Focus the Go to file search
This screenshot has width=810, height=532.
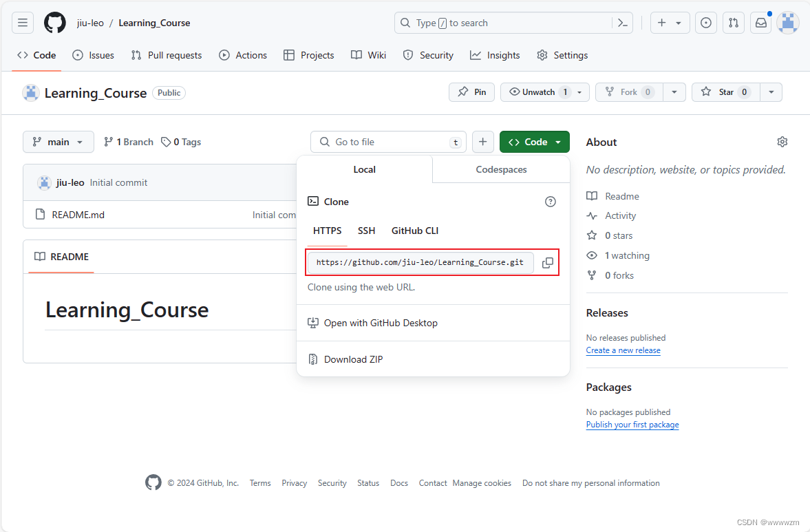(x=388, y=142)
